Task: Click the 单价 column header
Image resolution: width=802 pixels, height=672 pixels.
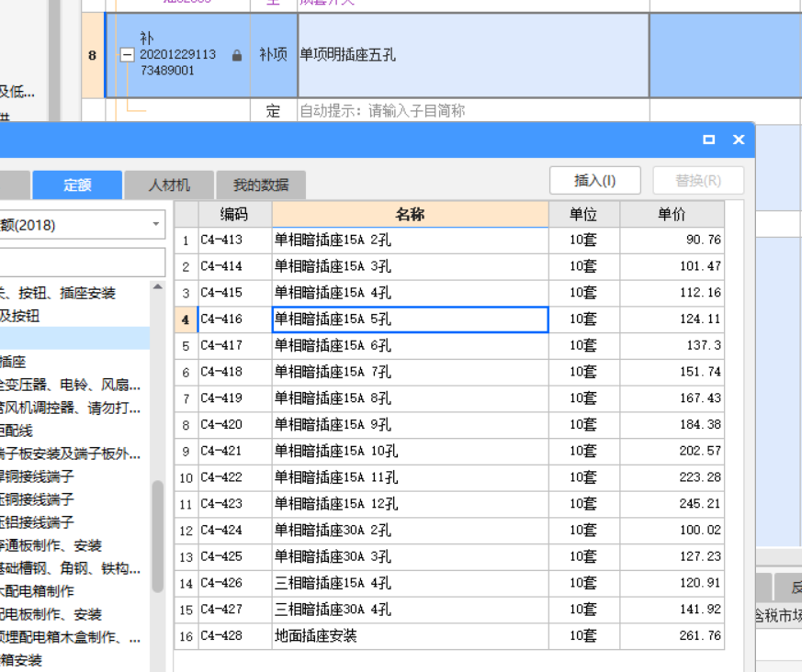Action: [672, 214]
